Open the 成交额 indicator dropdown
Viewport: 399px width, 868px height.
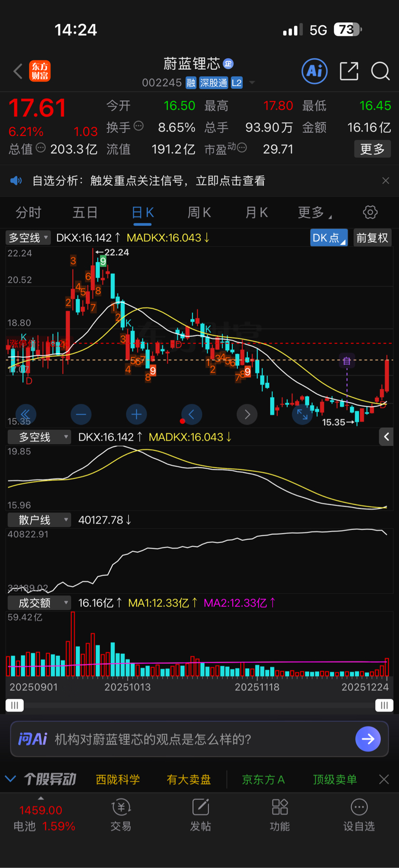coord(39,603)
